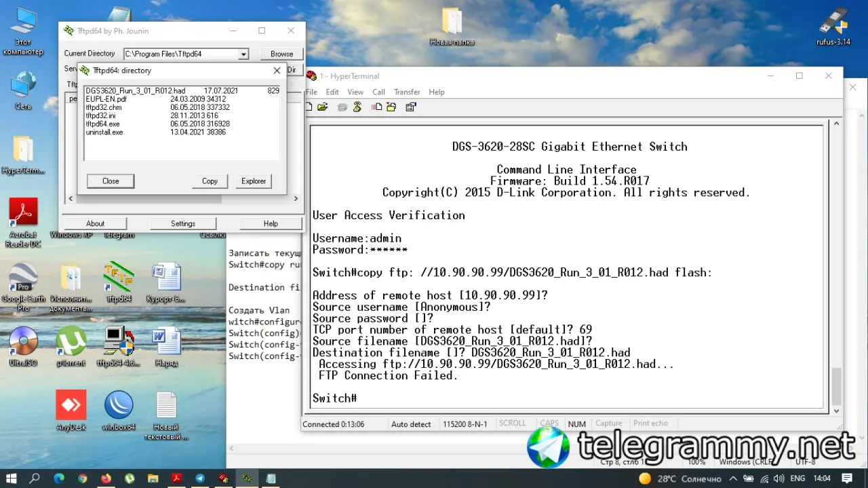Click the 115200 8-N-1 status bar field
868x488 pixels.
point(465,424)
